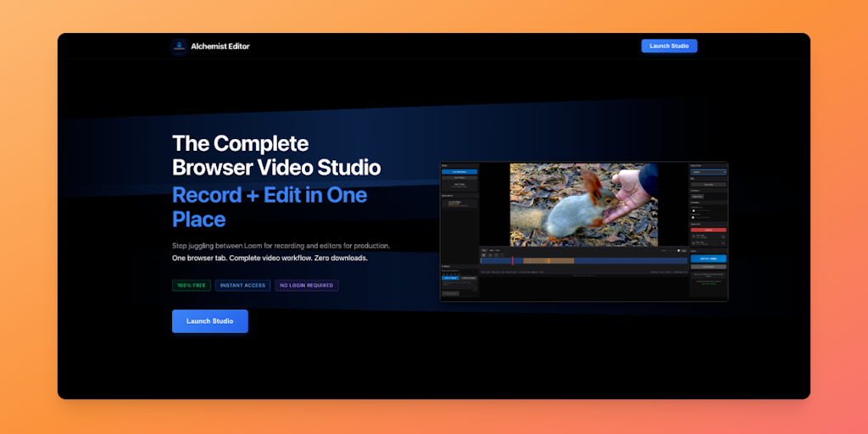The width and height of the screenshot is (868, 434).
Task: Click the squirrel video preview frame
Action: click(x=583, y=204)
